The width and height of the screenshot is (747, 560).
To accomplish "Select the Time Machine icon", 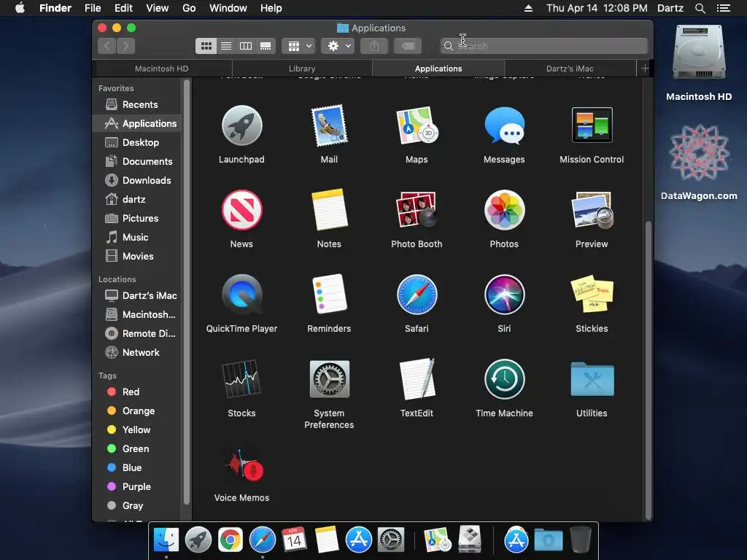I will [x=504, y=379].
